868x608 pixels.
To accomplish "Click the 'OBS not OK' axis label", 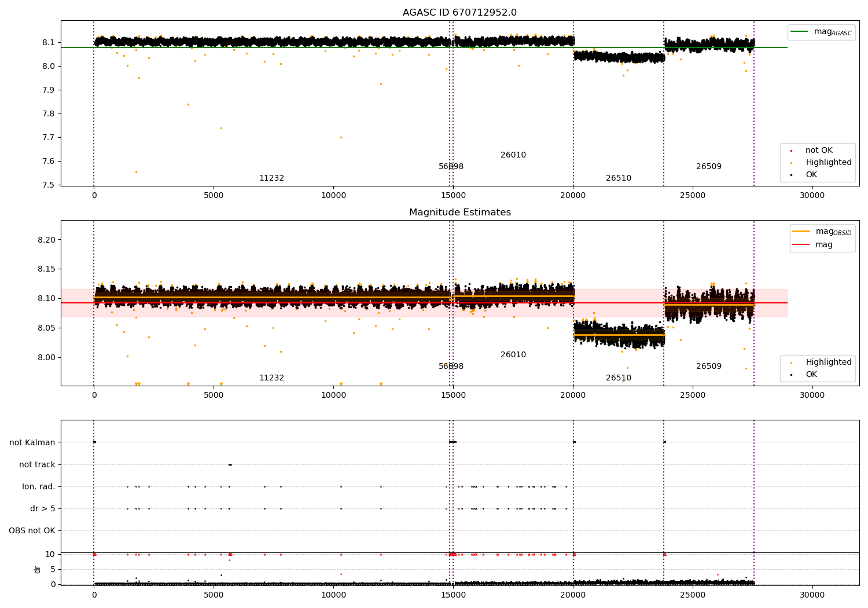I will click(32, 530).
